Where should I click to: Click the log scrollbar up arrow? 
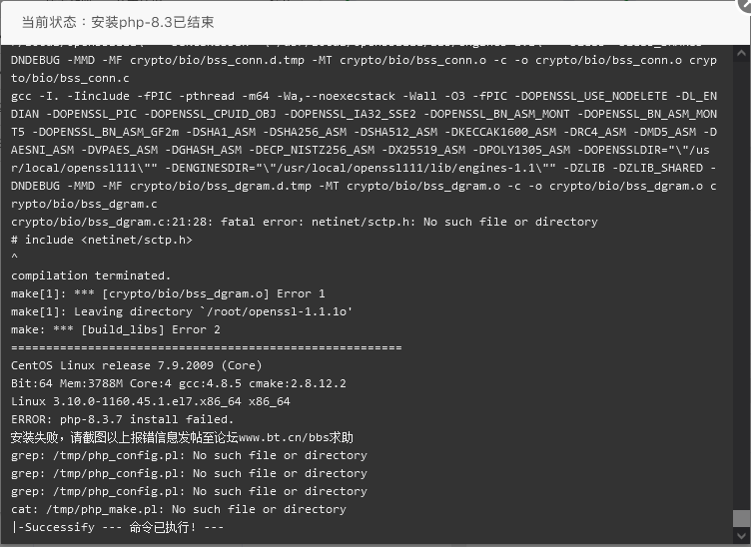tap(741, 53)
